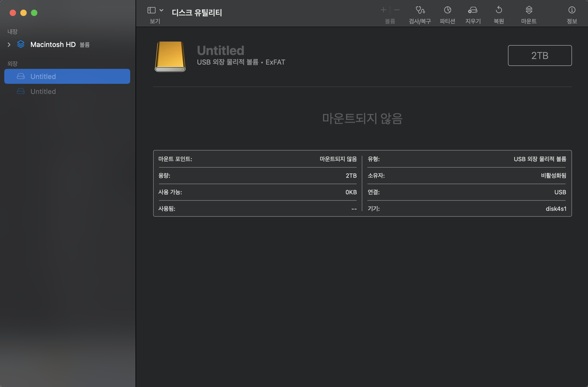Screen dimensions: 588x387
Task: Open the Info (정보) icon
Action: tap(572, 10)
